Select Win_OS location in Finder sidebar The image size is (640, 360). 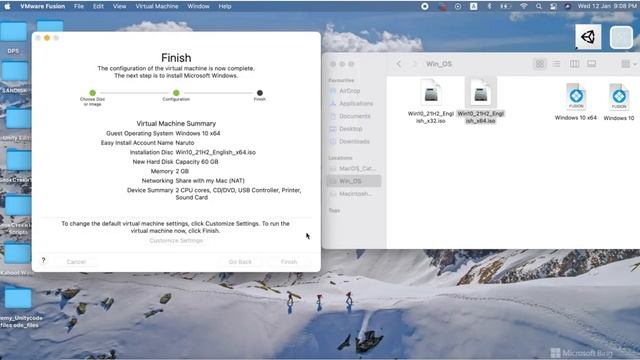(354, 181)
